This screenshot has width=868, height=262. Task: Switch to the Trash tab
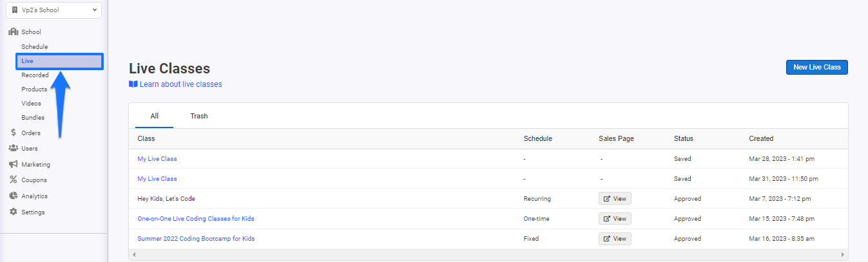click(x=199, y=116)
